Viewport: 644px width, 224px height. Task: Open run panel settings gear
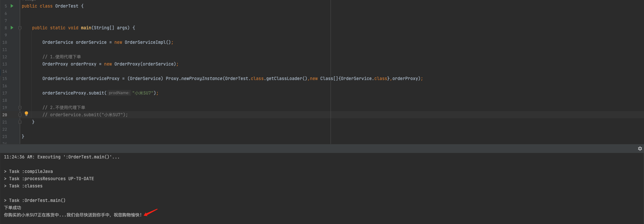(640, 149)
